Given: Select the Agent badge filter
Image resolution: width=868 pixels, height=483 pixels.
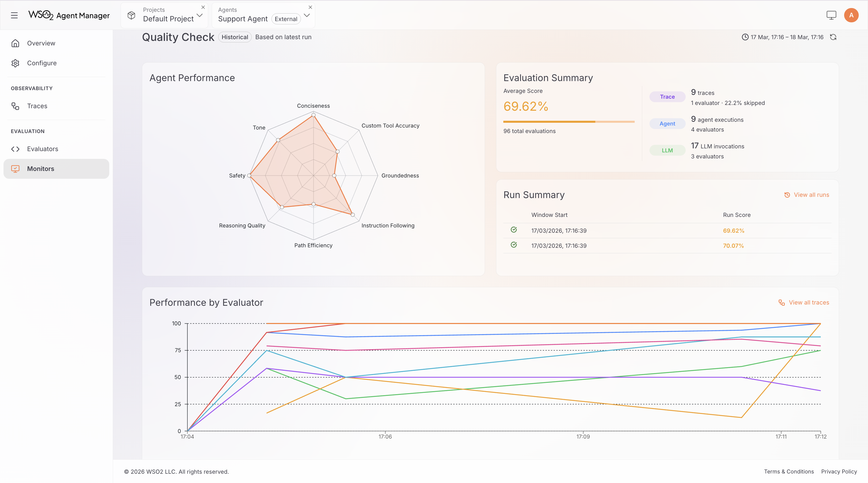Looking at the screenshot, I should click(667, 124).
